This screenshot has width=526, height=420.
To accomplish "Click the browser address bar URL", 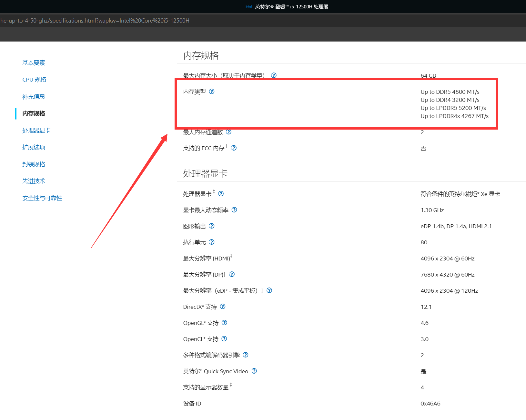I will (x=95, y=21).
